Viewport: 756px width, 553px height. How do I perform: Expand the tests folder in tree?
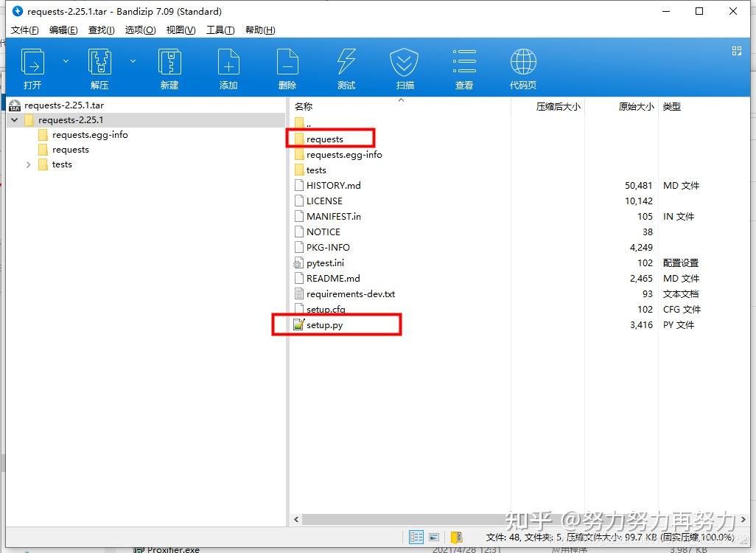[x=29, y=164]
